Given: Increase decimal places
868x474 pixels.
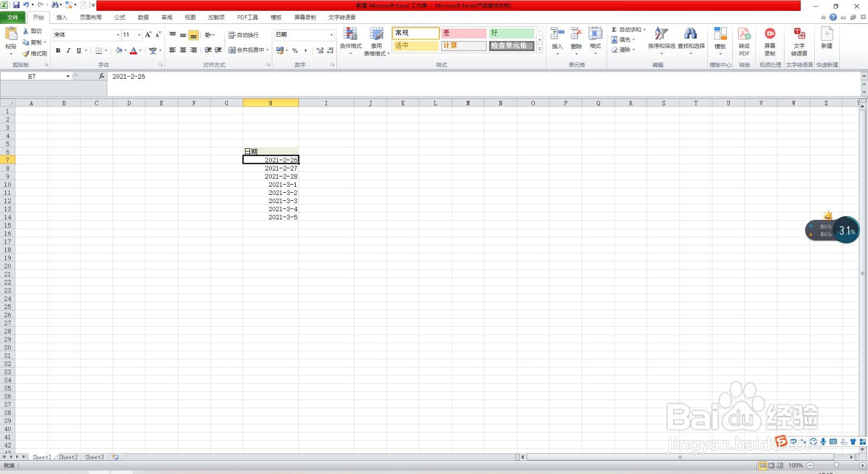Looking at the screenshot, I should coord(320,50).
